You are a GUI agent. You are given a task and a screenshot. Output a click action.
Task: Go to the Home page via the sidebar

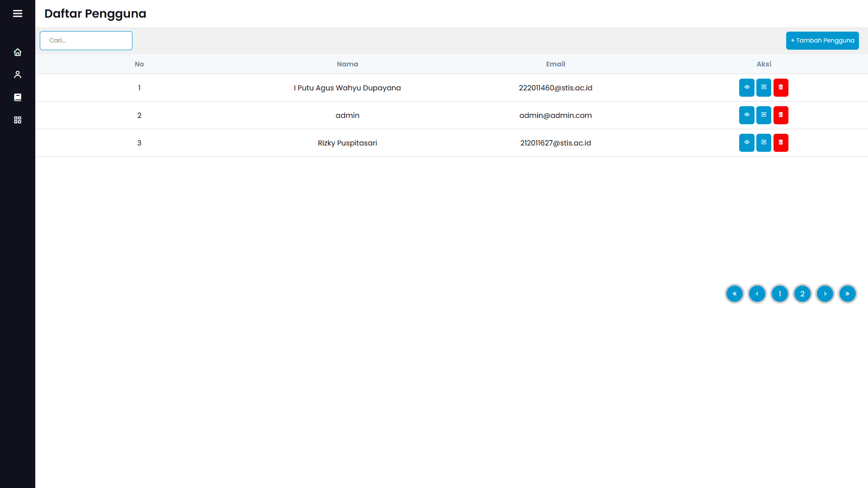coord(18,52)
